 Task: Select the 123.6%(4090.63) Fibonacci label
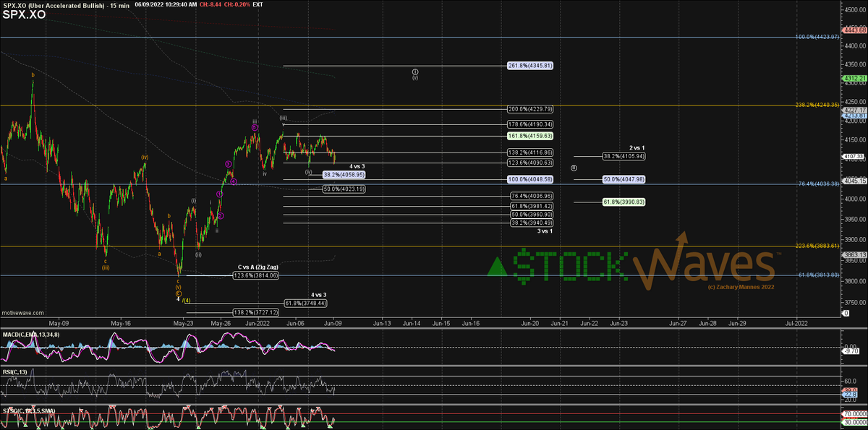coord(531,163)
